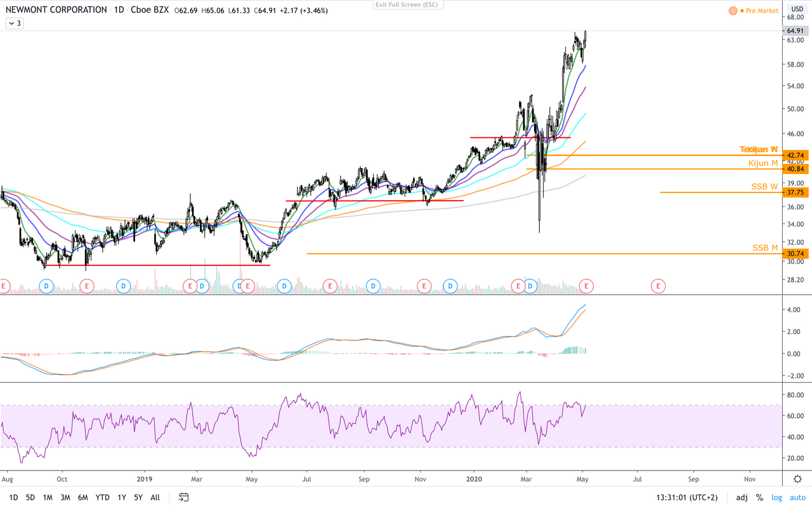Open the timezone UTC+2 clock menu
812x508 pixels.
pyautogui.click(x=687, y=497)
